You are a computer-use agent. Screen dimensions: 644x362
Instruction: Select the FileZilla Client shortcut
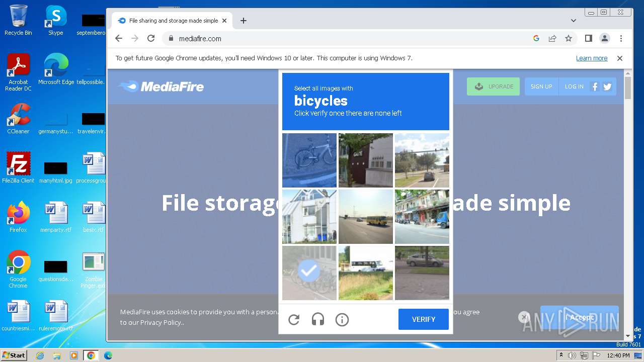(x=18, y=168)
